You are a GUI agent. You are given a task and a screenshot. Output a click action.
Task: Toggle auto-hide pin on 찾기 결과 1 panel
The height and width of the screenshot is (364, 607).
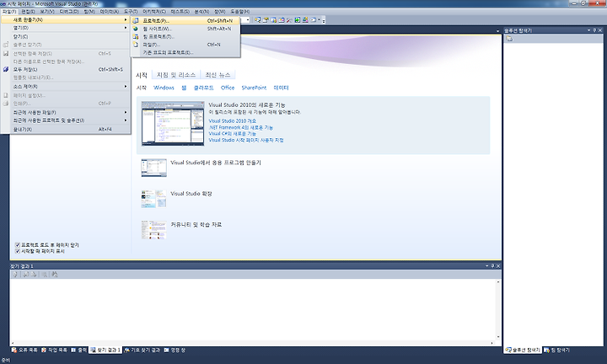pos(492,266)
